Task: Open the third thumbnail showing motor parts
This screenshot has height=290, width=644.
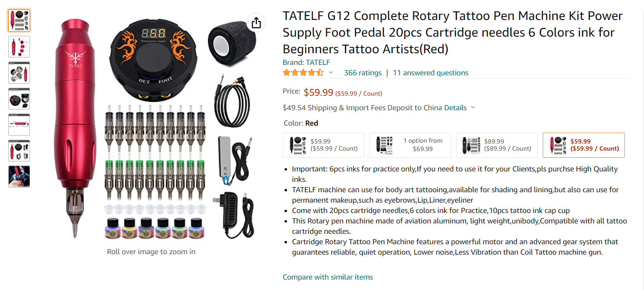Action: (19, 72)
